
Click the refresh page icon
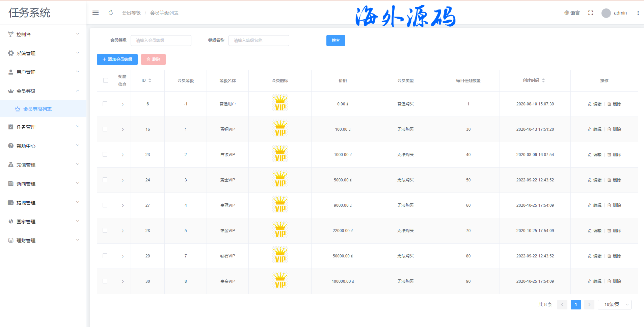coord(111,13)
